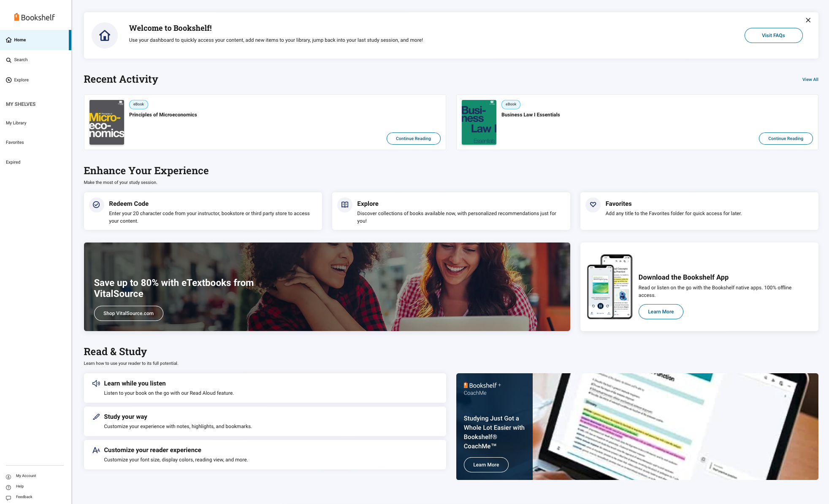Click the Learn while you listen speaker icon
This screenshot has height=504, width=829.
(x=96, y=383)
